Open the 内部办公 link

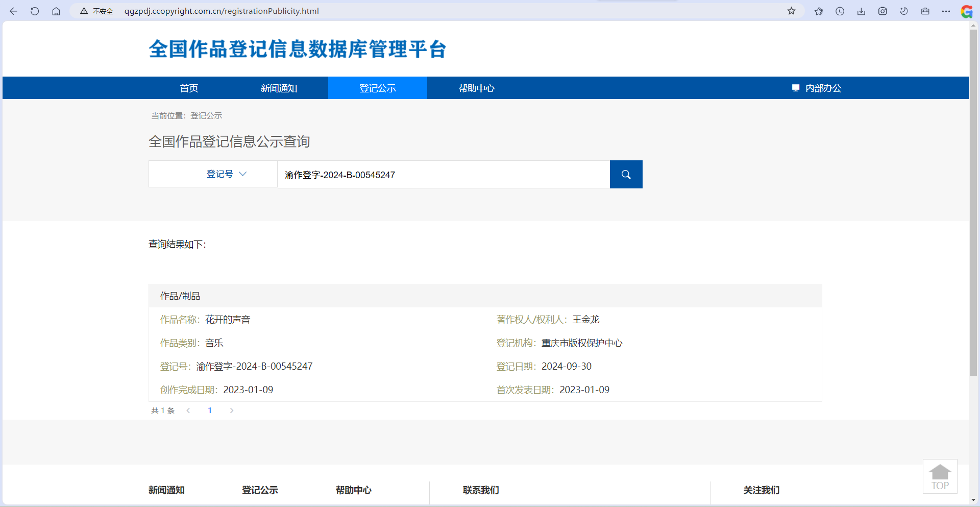[817, 88]
